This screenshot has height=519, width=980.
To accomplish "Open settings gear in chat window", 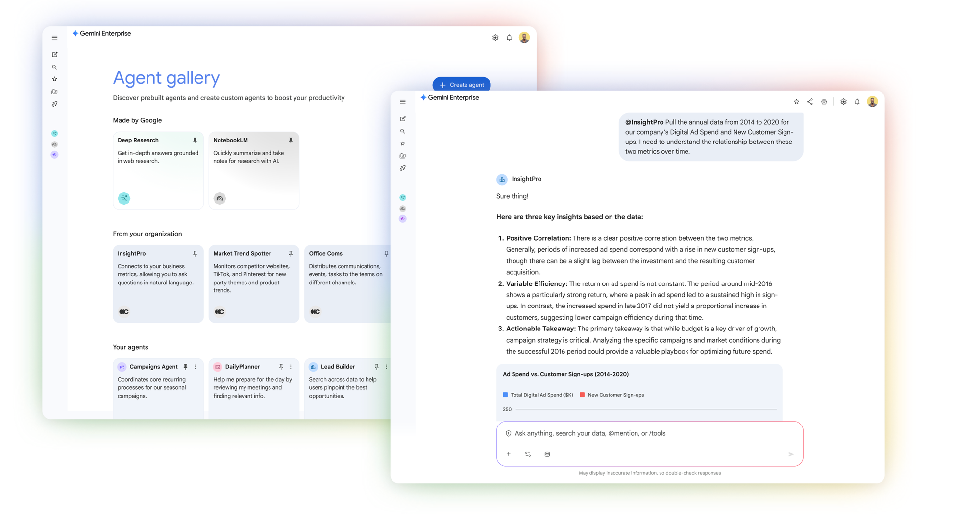I will click(x=843, y=102).
